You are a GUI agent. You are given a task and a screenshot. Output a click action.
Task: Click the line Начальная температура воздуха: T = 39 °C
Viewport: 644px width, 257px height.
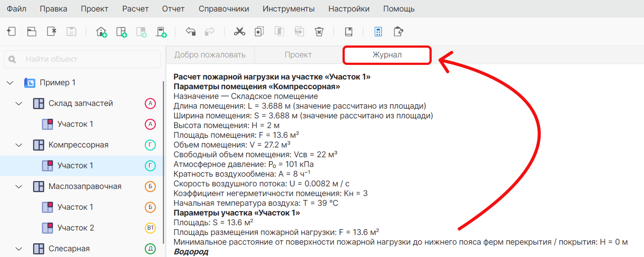point(257,203)
